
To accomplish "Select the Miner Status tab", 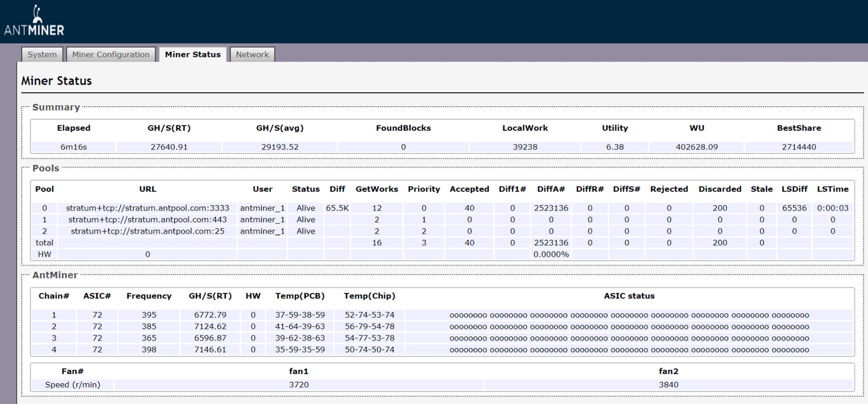I will (x=193, y=54).
